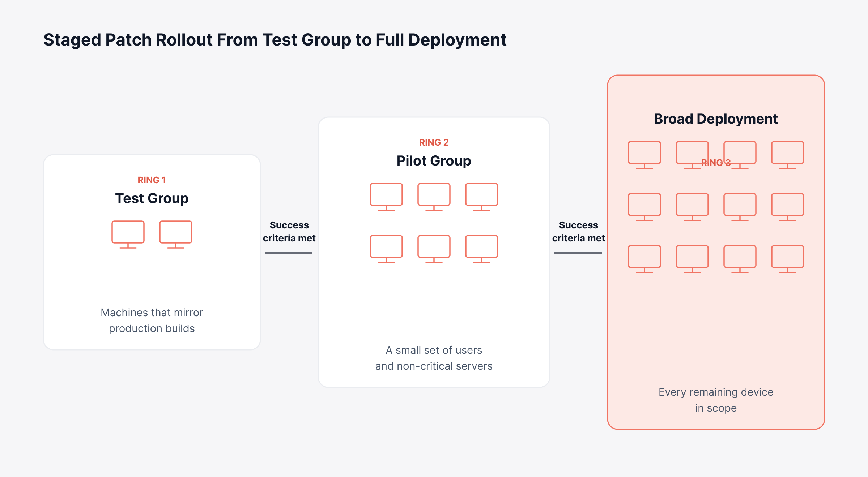Screen dimensions: 868x477
Task: Click the RING 1 label
Action: 152,180
